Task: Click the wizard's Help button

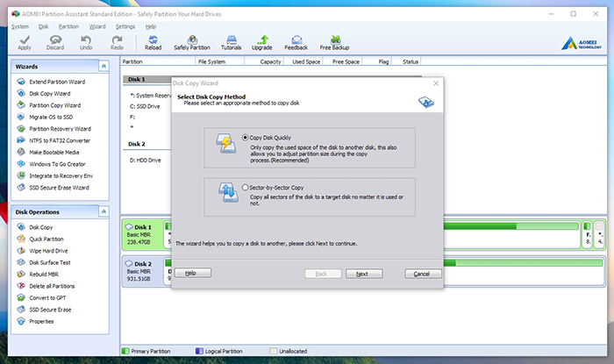Action: pos(193,273)
